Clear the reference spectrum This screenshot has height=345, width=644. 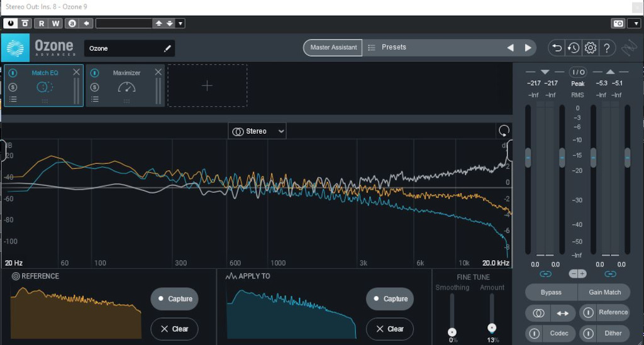tap(175, 329)
